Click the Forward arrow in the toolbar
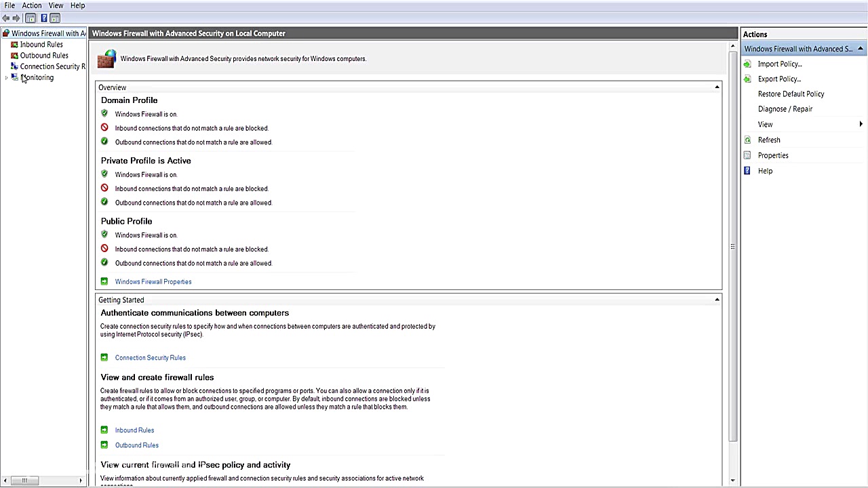The width and height of the screenshot is (868, 488). pyautogui.click(x=16, y=18)
